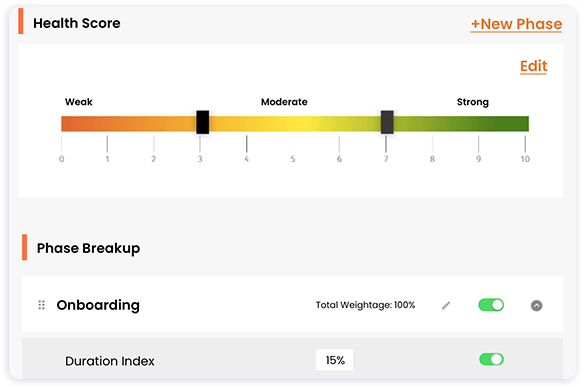Click the Total Weightage: 100% label
This screenshot has width=583, height=388.
[x=365, y=305]
